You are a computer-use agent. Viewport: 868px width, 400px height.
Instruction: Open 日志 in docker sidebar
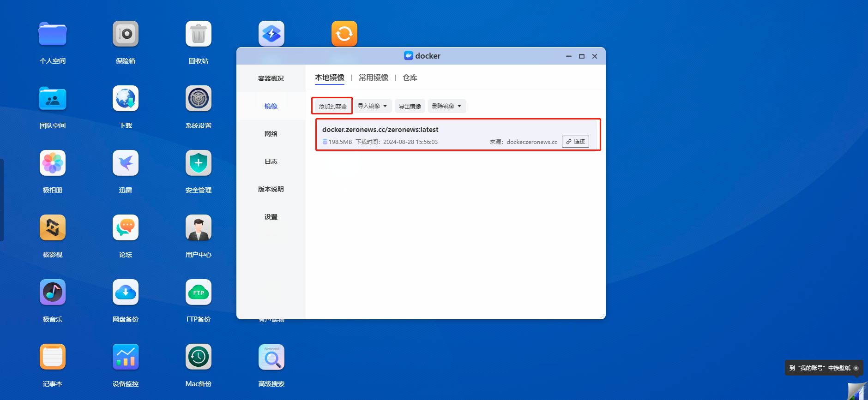pos(271,161)
